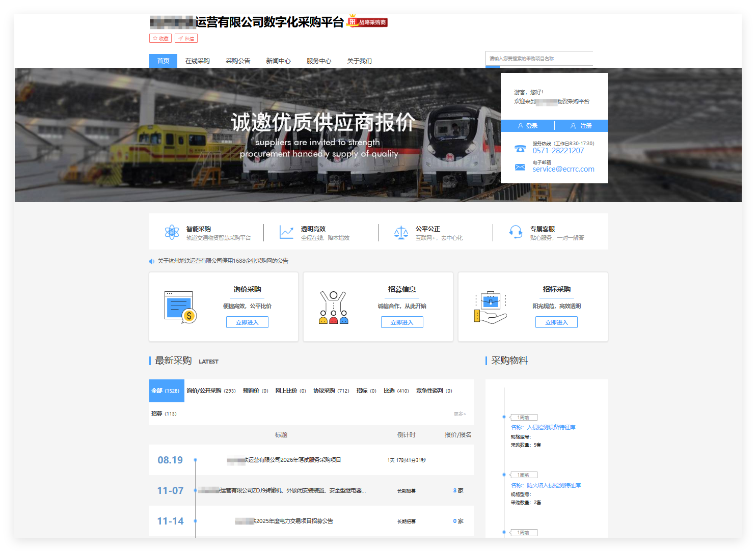Click the 战略采购商 badge icon
The width and height of the screenshot is (756, 552).
point(367,21)
